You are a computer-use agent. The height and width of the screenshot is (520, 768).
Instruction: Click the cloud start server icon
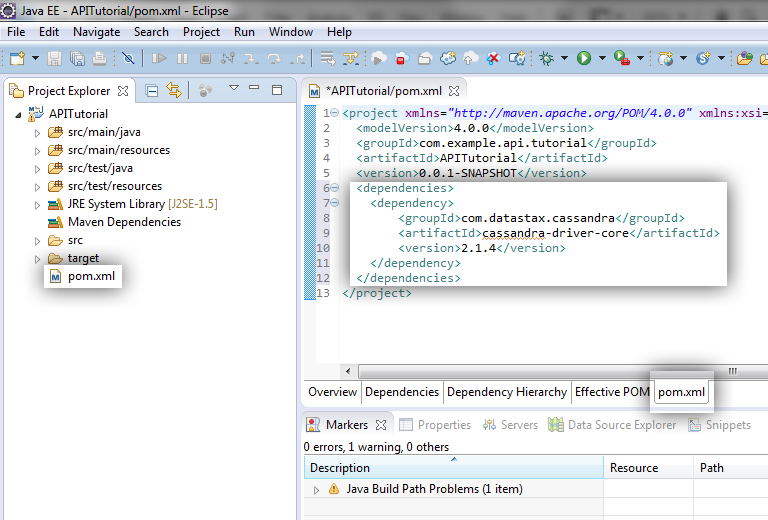[378, 58]
